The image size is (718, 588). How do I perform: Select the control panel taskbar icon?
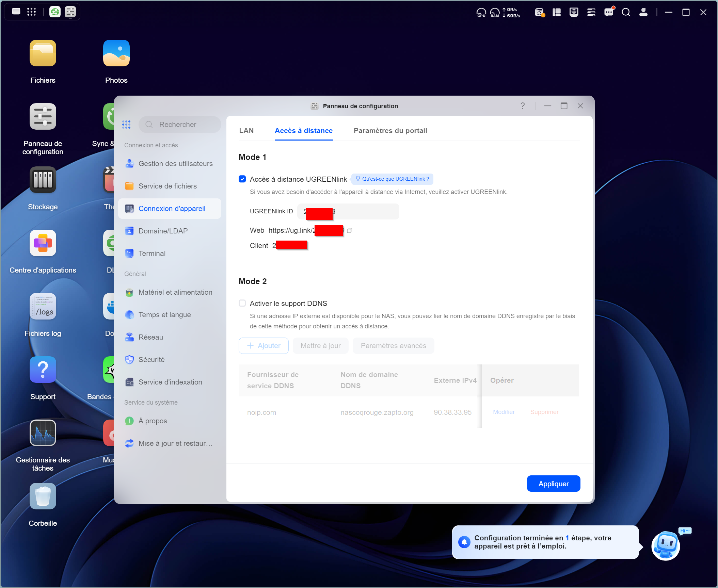[70, 12]
